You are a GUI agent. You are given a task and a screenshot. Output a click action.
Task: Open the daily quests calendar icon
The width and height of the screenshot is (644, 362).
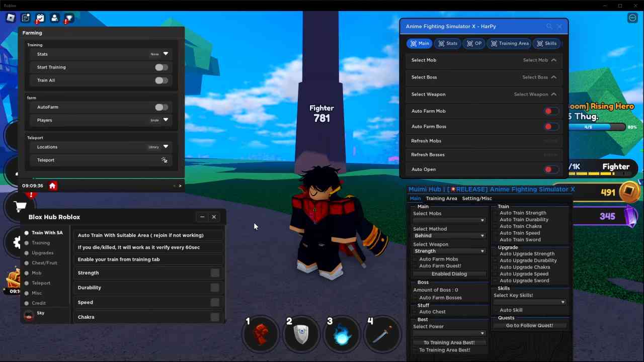pos(40,18)
